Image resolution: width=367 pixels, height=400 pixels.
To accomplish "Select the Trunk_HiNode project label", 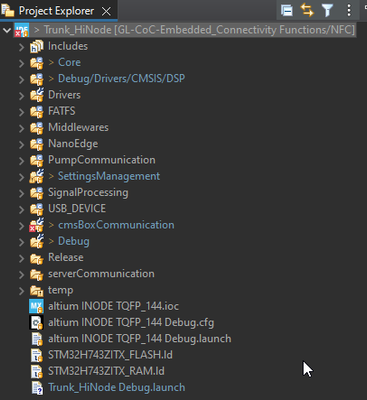I will coord(199,30).
